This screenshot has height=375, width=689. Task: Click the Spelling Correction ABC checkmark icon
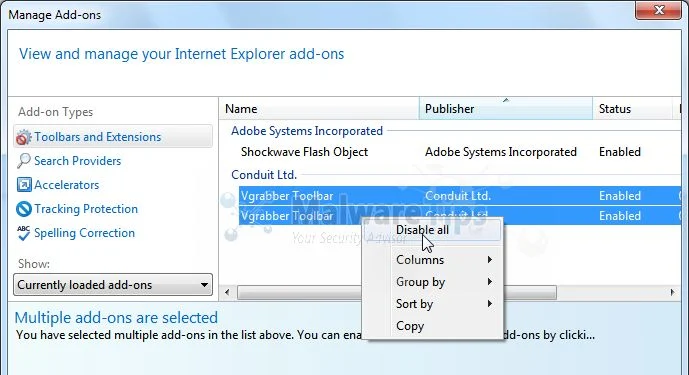tap(24, 233)
